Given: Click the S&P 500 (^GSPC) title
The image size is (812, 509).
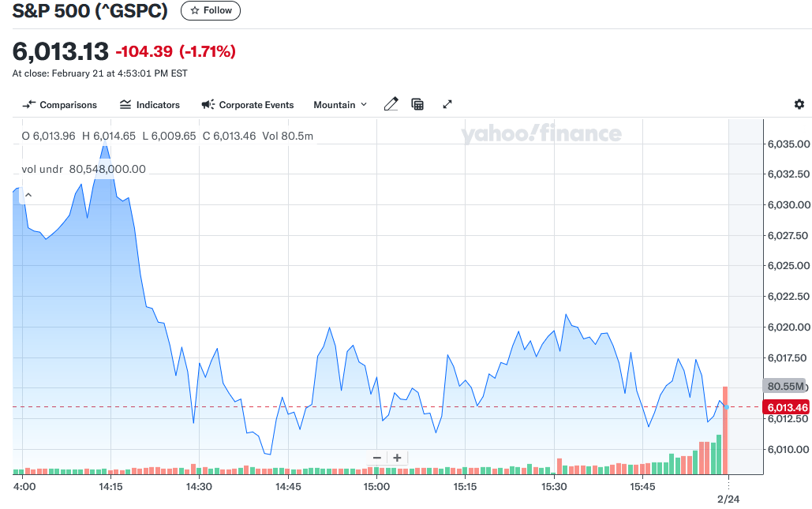Looking at the screenshot, I should (x=90, y=10).
